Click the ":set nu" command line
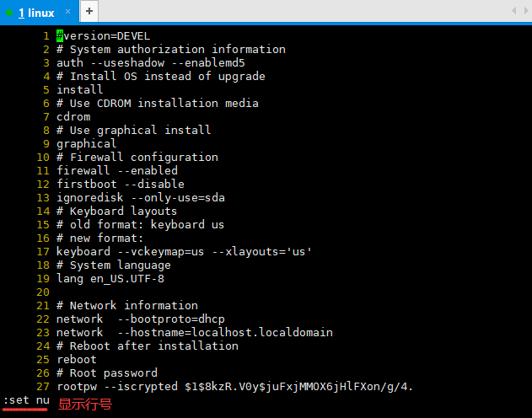 (26, 399)
